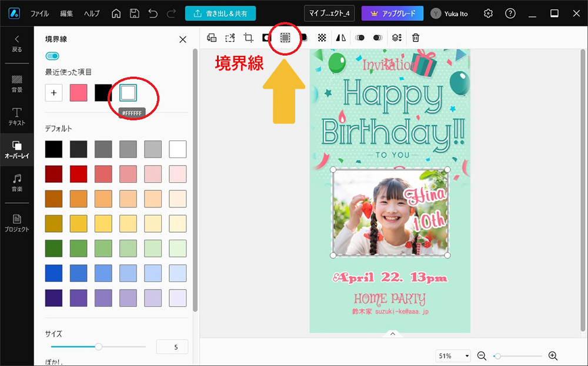Select the girl photo on canvas

pos(390,212)
